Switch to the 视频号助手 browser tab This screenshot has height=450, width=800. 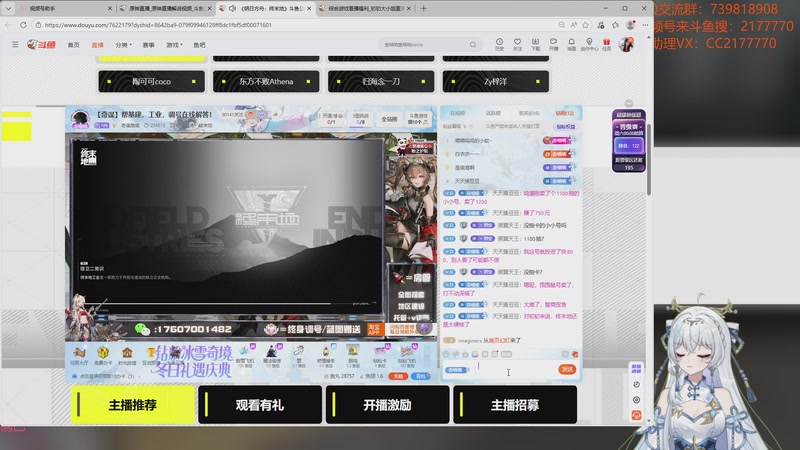[65, 8]
